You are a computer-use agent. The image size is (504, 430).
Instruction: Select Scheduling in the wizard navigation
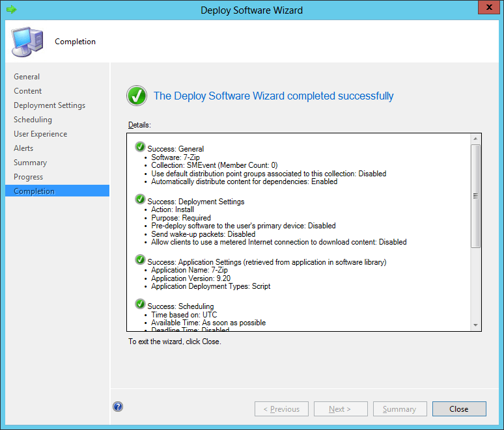pos(33,120)
